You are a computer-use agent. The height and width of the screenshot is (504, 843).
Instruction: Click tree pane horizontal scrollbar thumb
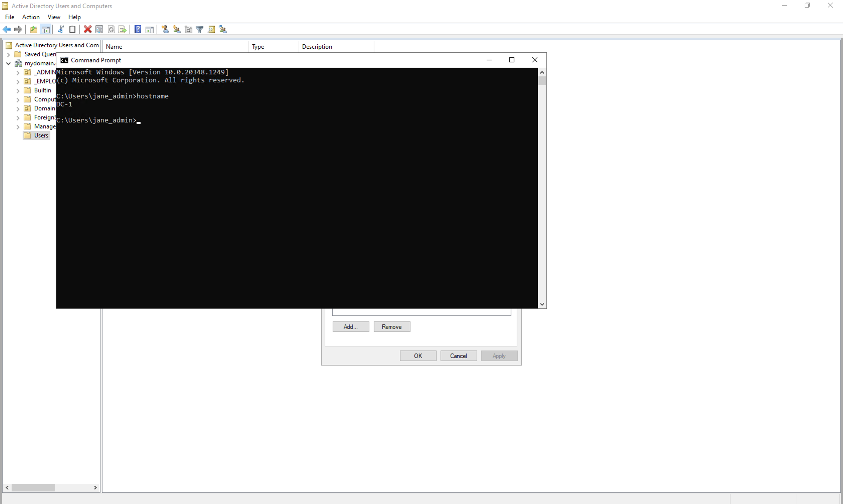pyautogui.click(x=33, y=488)
